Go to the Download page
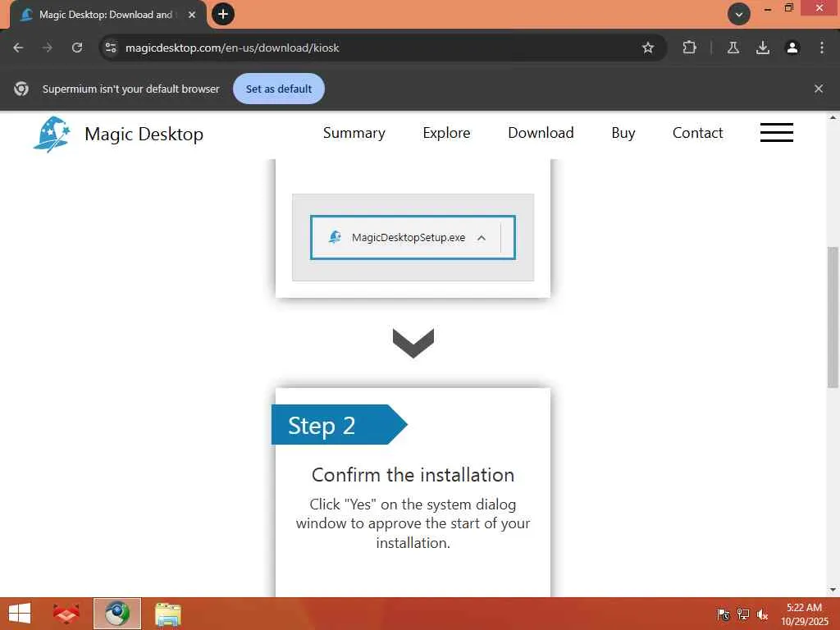This screenshot has width=840, height=630. (541, 133)
